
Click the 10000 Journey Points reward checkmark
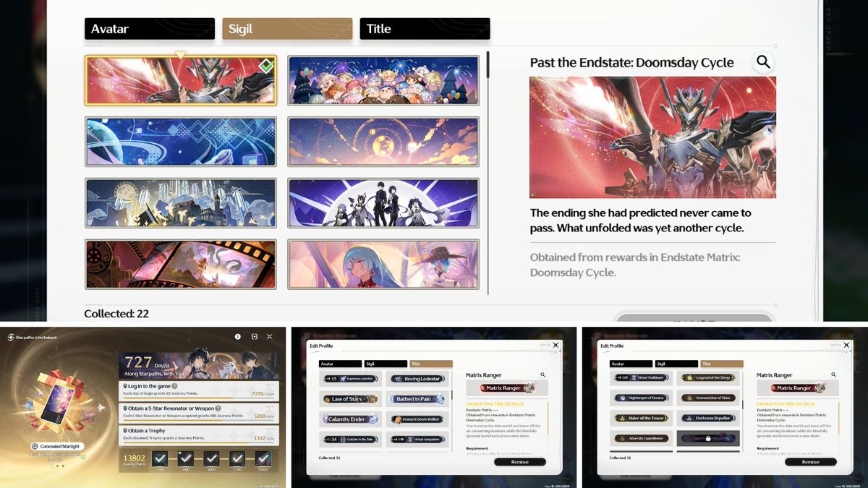(x=263, y=458)
